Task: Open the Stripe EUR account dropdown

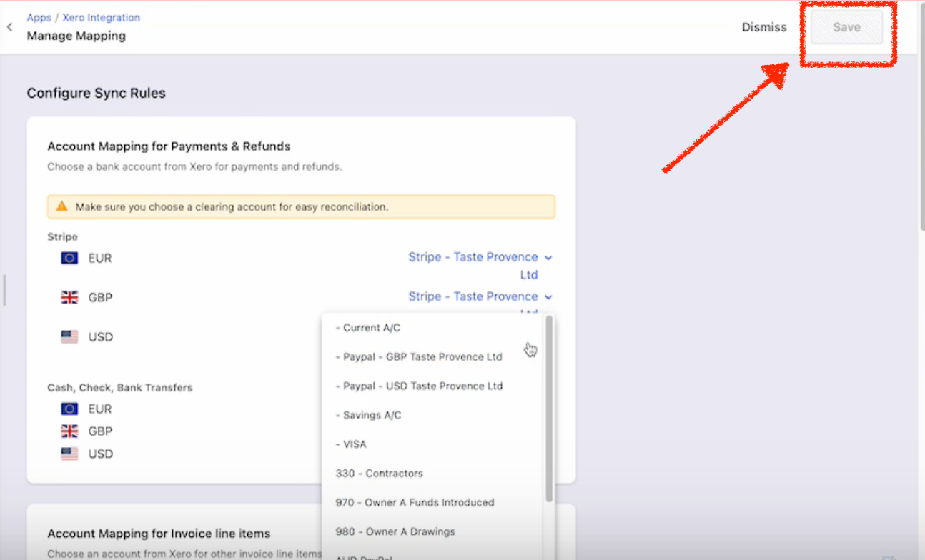Action: point(479,257)
